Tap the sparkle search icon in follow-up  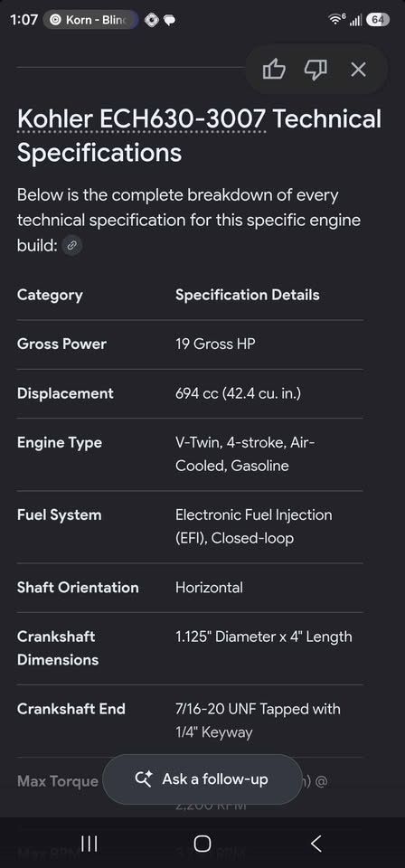[144, 779]
